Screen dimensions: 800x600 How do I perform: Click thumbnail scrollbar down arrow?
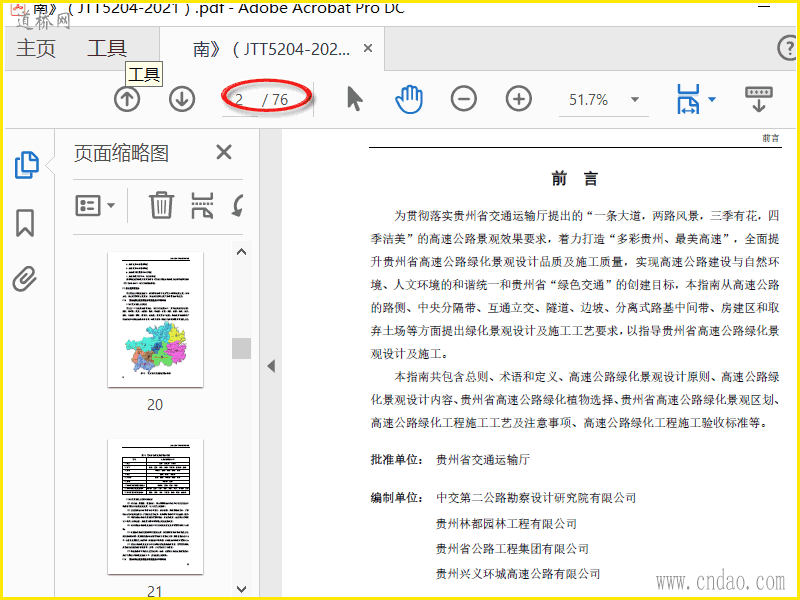pos(242,589)
